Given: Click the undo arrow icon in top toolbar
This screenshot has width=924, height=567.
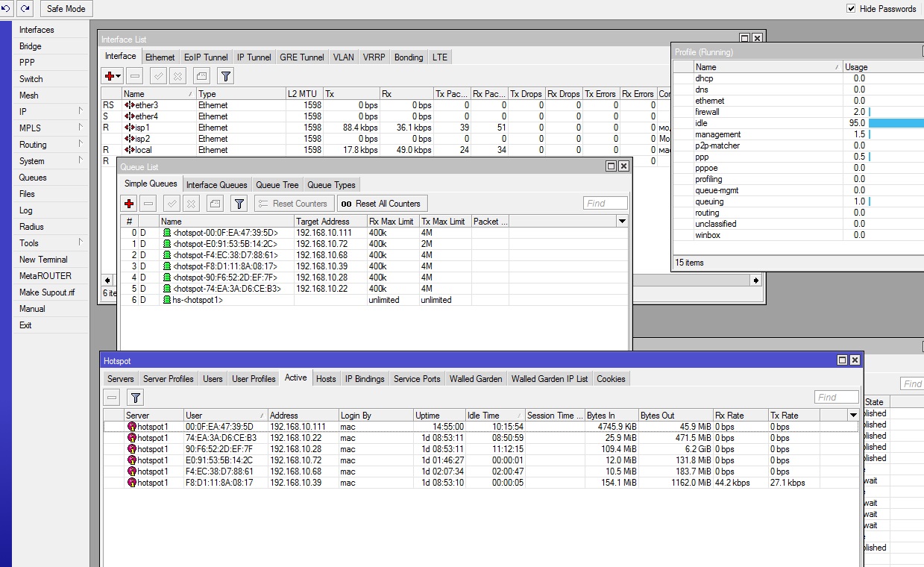Looking at the screenshot, I should (7, 9).
